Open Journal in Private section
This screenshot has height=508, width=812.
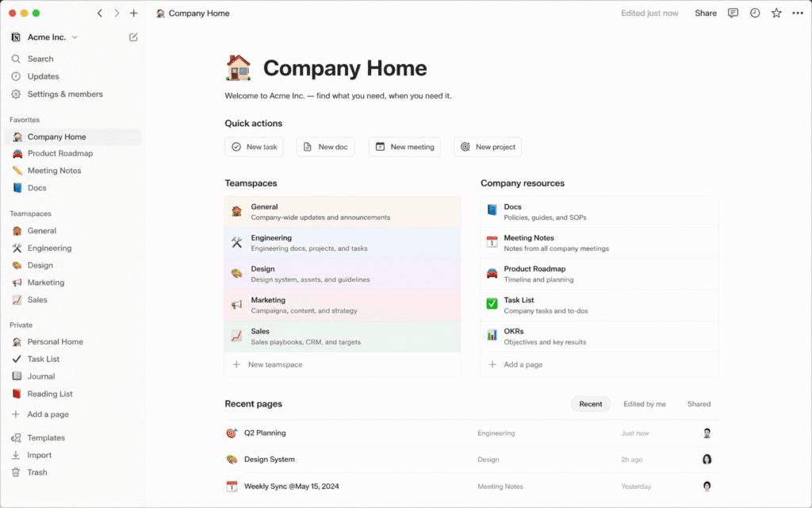point(72,376)
